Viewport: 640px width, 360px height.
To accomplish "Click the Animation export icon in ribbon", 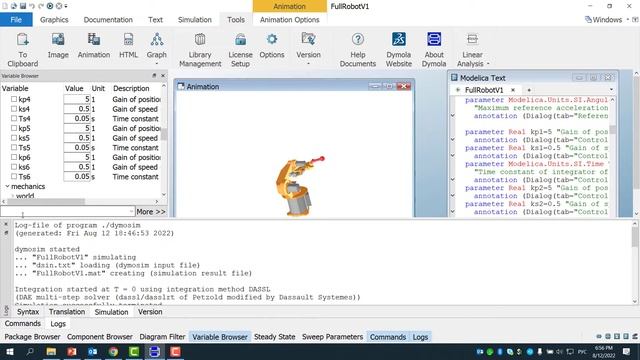I will 94,40.
